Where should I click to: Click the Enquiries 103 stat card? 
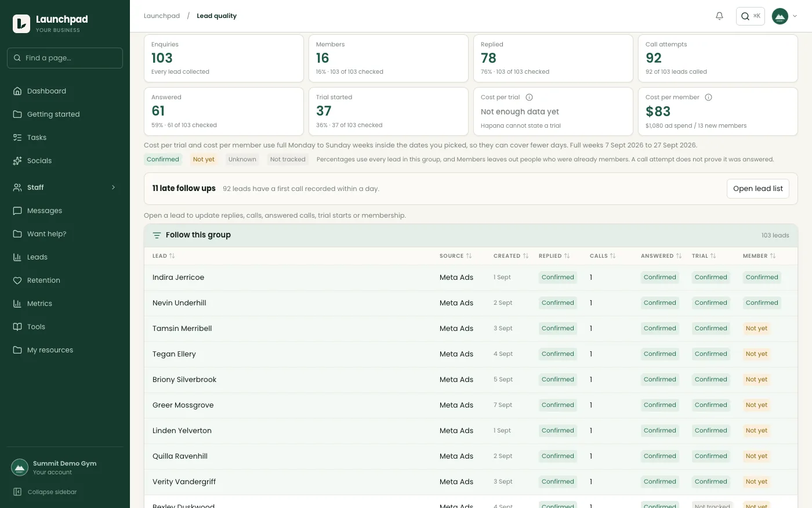coord(224,59)
